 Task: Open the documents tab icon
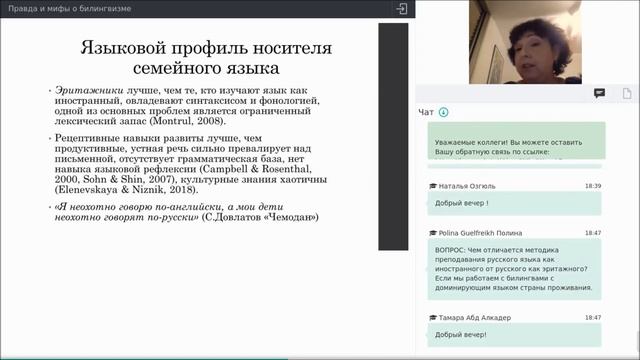pyautogui.click(x=627, y=93)
